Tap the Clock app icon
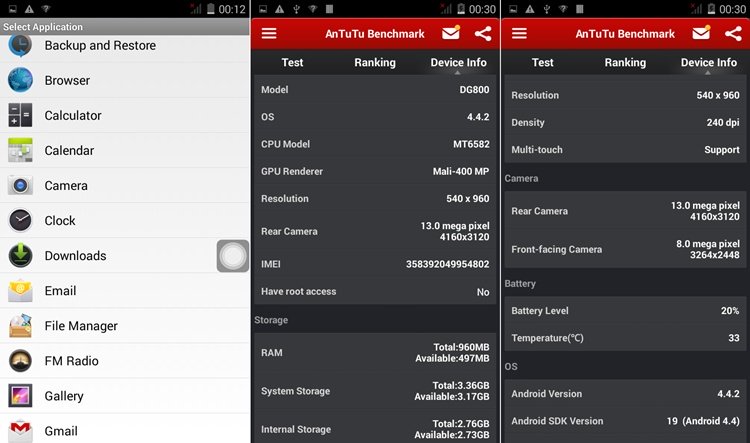The height and width of the screenshot is (443, 750). point(20,220)
